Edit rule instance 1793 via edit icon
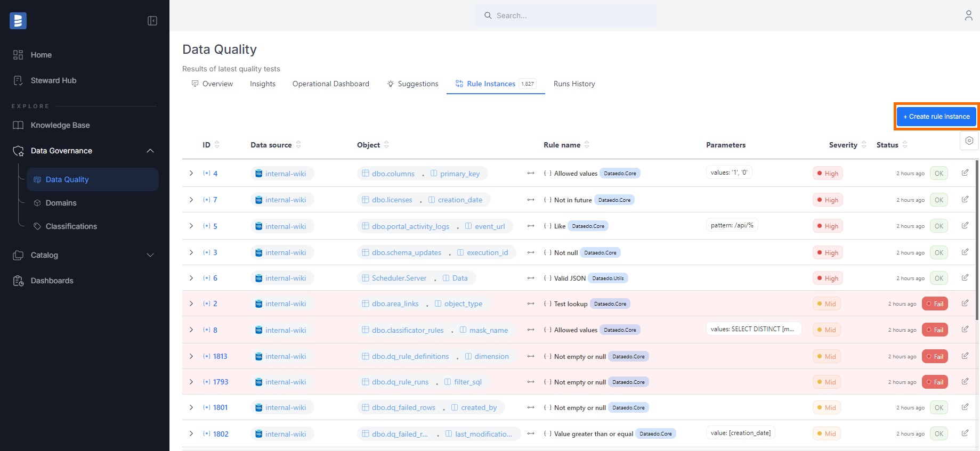 [965, 381]
